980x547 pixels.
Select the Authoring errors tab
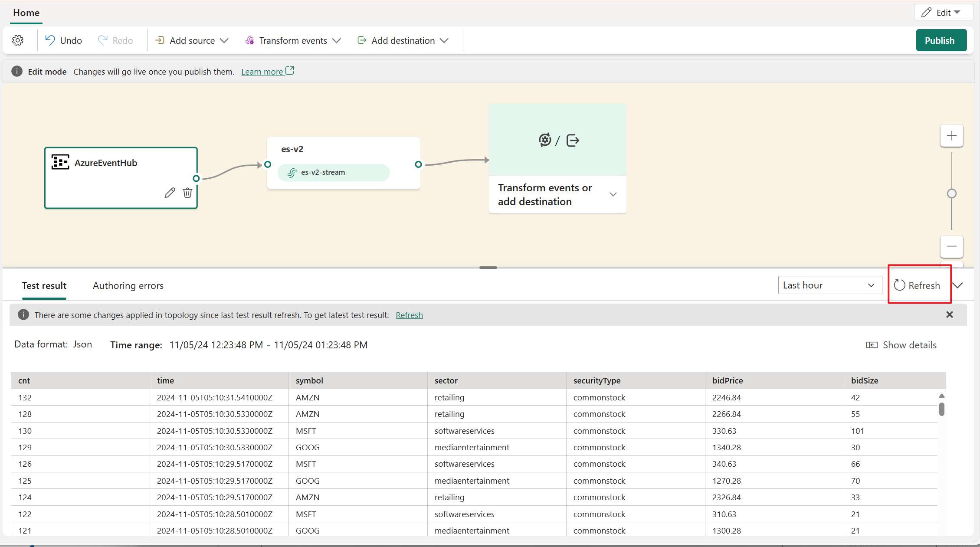point(128,285)
